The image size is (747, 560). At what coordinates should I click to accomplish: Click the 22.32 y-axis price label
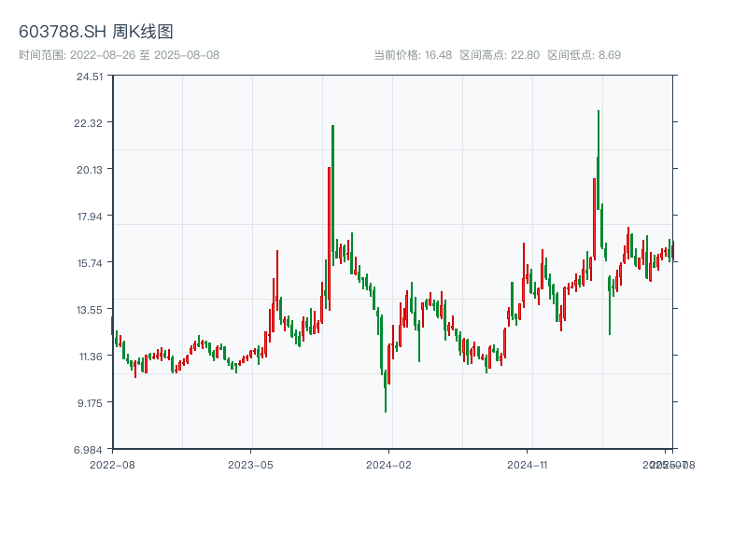pos(90,123)
